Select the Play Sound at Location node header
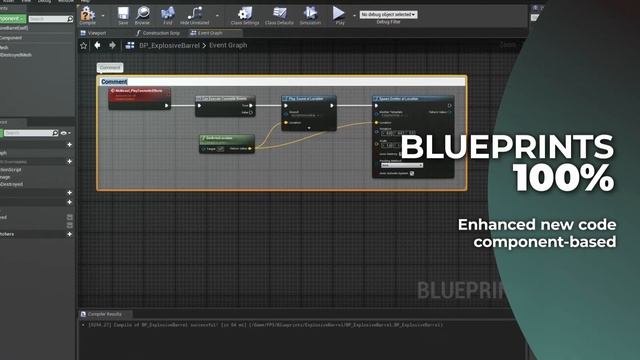Viewport: 640px width, 360px height. click(309, 98)
